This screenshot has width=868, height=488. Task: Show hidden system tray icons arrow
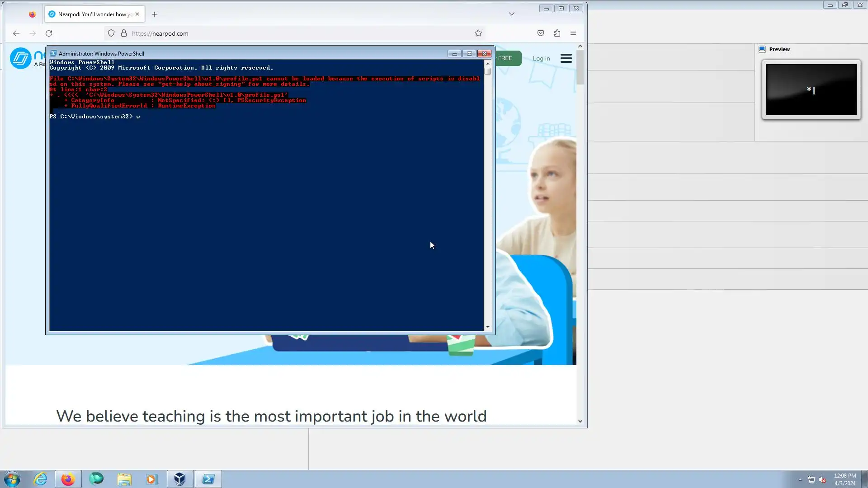pyautogui.click(x=800, y=479)
